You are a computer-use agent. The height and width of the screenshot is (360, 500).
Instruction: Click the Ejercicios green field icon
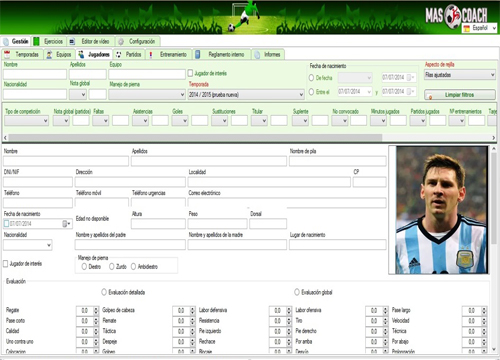tap(36, 41)
